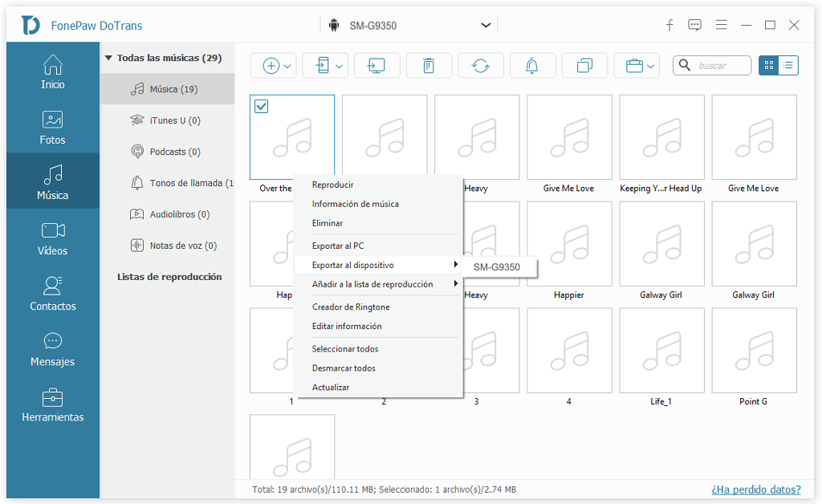Click Listas de reproducción heading
Image resolution: width=822 pixels, height=504 pixels.
click(x=169, y=277)
